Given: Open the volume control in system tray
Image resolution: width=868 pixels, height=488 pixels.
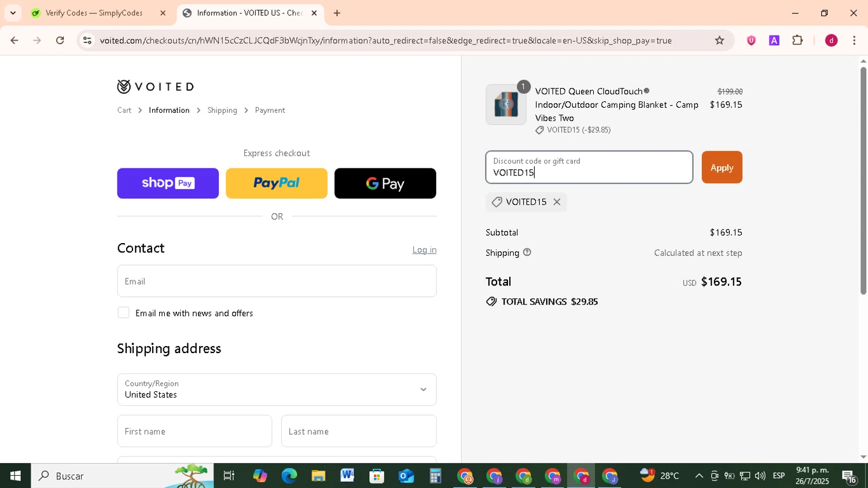Looking at the screenshot, I should coord(760,476).
